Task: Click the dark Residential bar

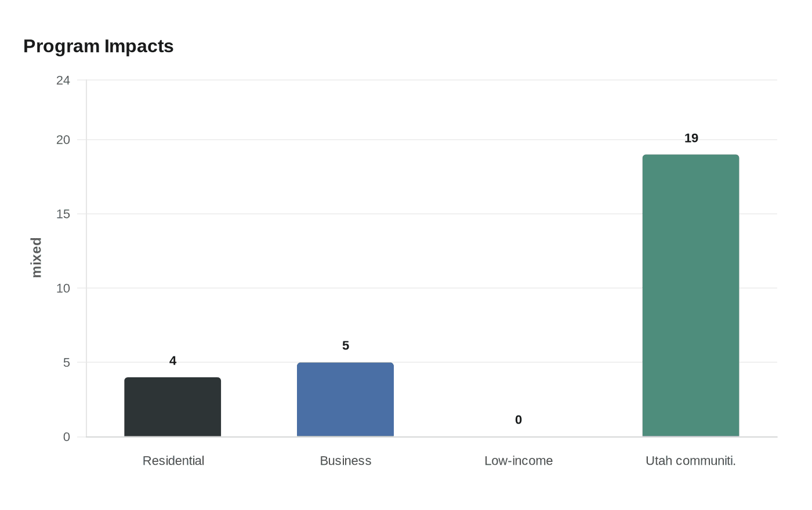Action: 172,407
